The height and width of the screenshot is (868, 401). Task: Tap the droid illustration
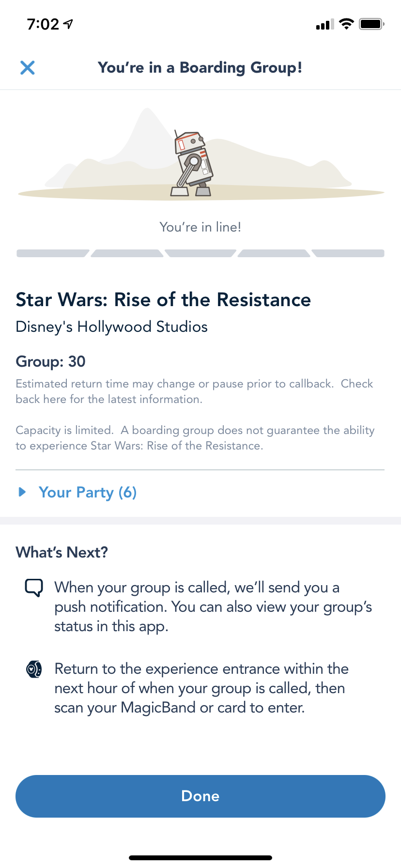coord(193,164)
